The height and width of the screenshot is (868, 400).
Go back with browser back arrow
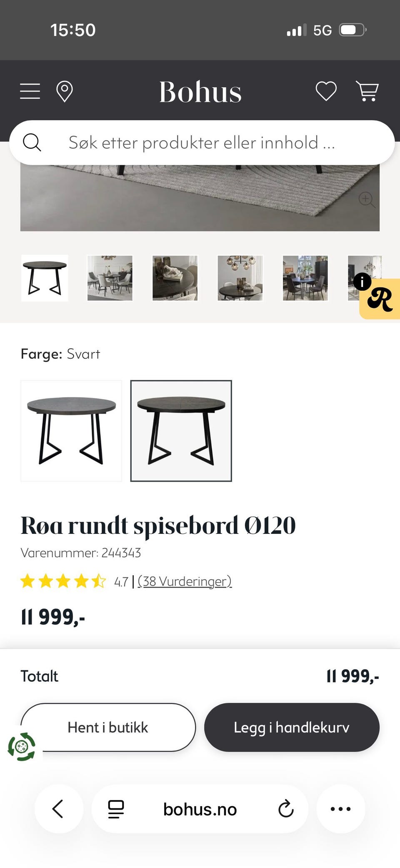click(58, 809)
